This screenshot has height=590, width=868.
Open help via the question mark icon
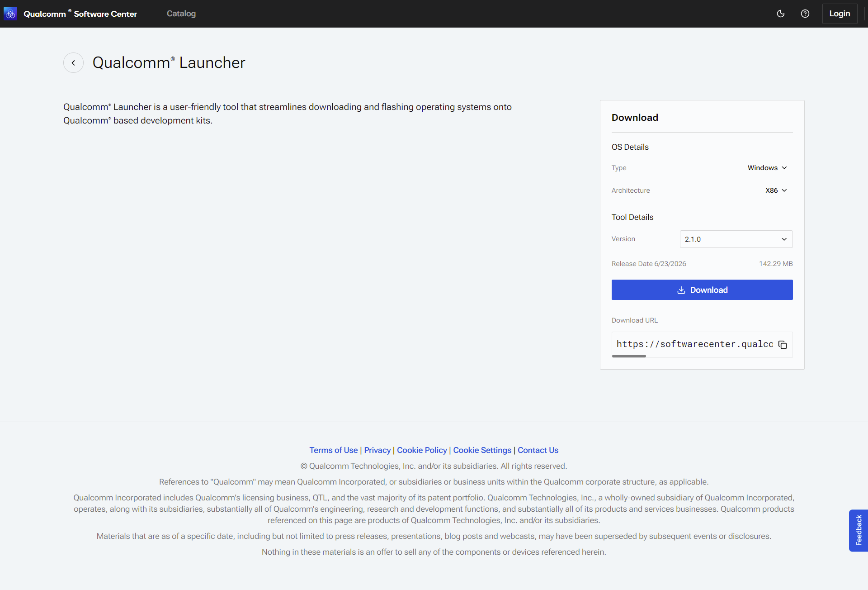click(805, 14)
